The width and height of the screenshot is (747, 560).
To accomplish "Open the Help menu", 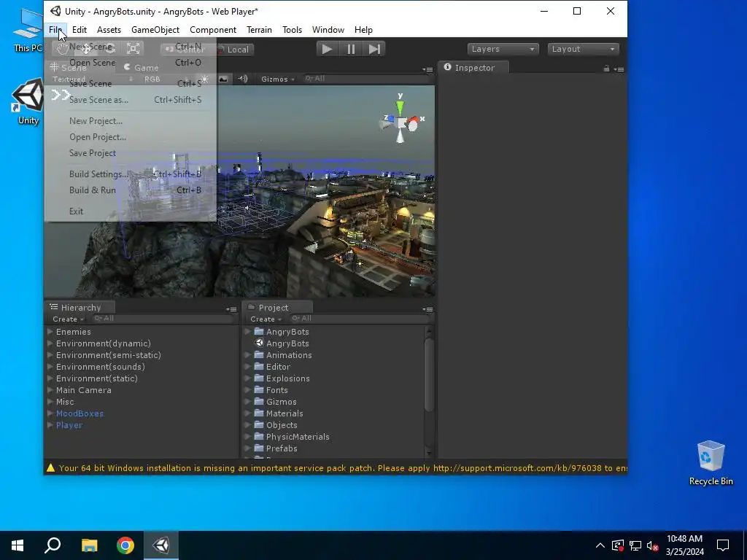I will [x=363, y=29].
